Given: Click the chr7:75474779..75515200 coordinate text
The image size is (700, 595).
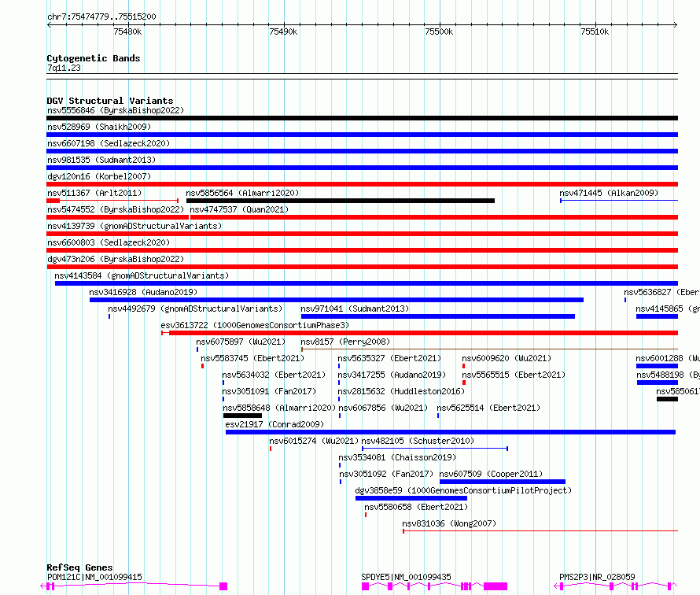Looking at the screenshot, I should [x=101, y=17].
